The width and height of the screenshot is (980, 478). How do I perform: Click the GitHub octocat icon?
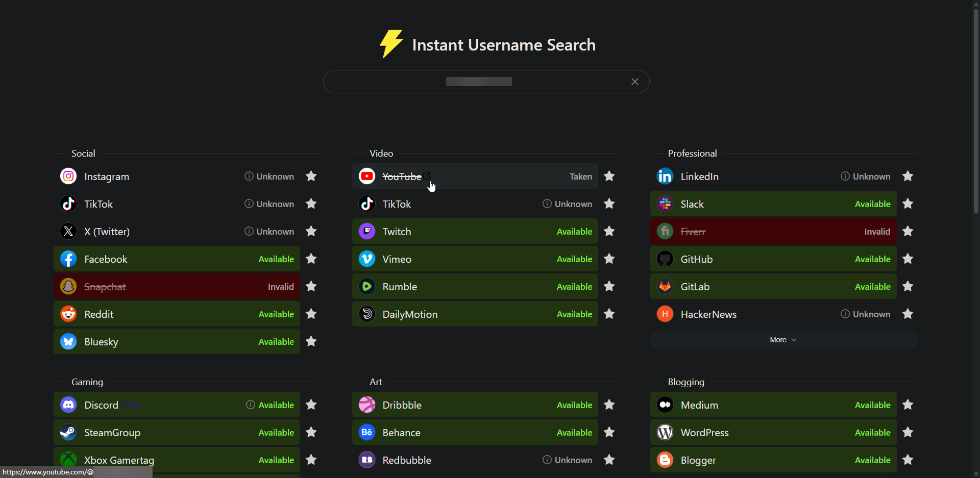(665, 259)
